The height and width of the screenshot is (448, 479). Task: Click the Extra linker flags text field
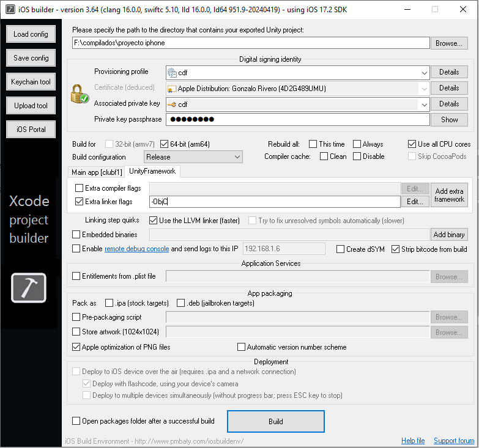click(x=275, y=202)
